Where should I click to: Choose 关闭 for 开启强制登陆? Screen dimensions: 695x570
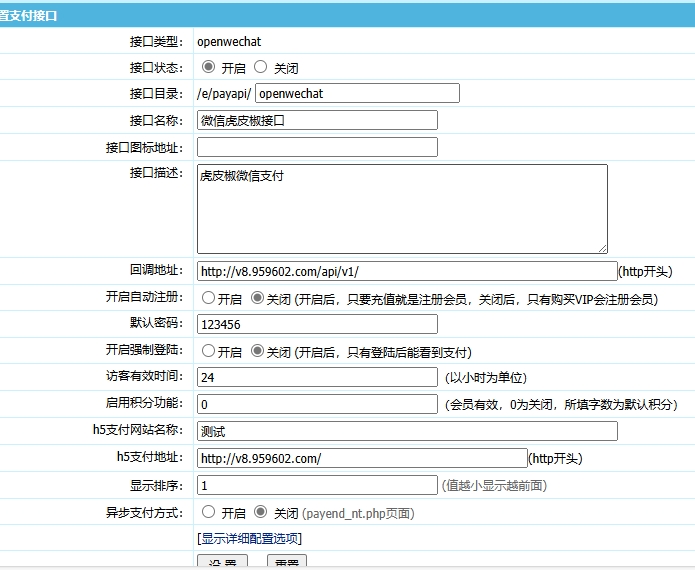(257, 351)
